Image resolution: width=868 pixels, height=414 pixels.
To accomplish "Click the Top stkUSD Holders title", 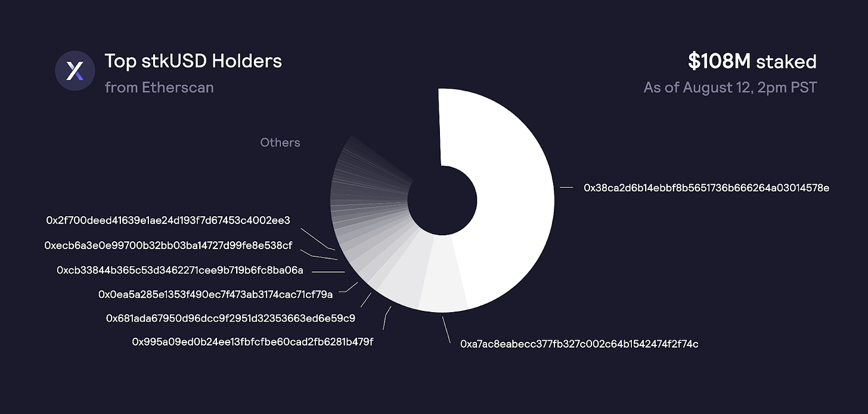I will (193, 61).
